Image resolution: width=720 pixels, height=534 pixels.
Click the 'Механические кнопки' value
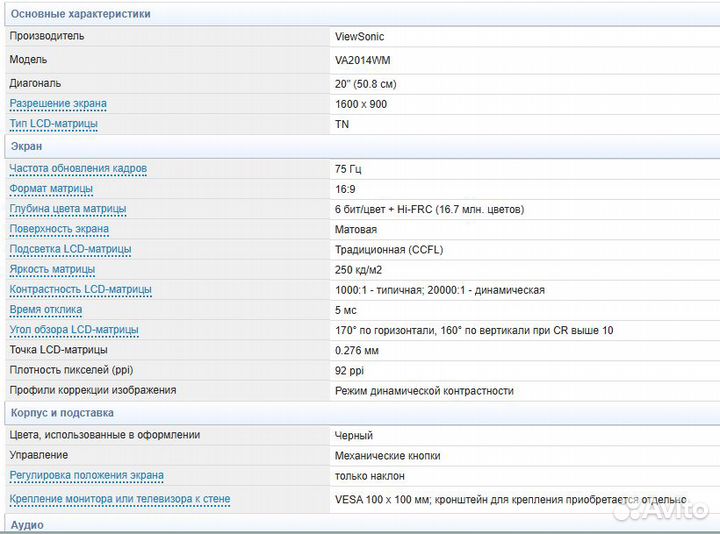coord(388,456)
